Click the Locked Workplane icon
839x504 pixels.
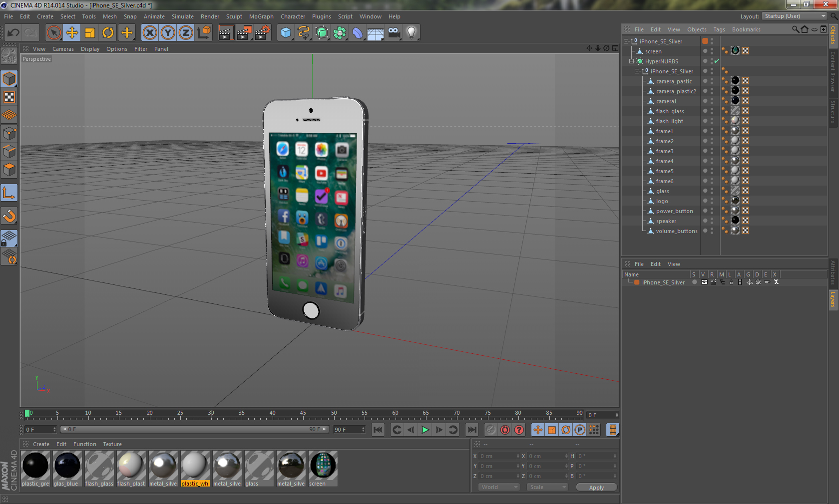click(9, 239)
